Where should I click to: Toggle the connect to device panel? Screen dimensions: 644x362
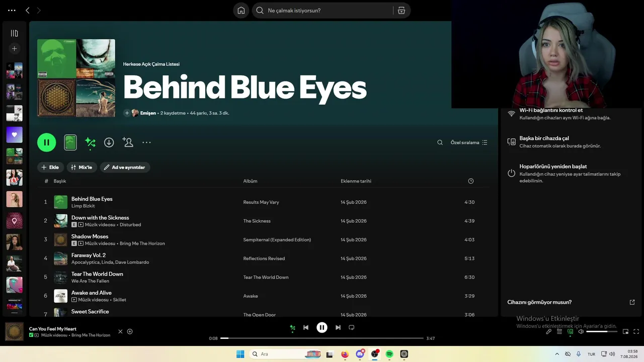570,331
